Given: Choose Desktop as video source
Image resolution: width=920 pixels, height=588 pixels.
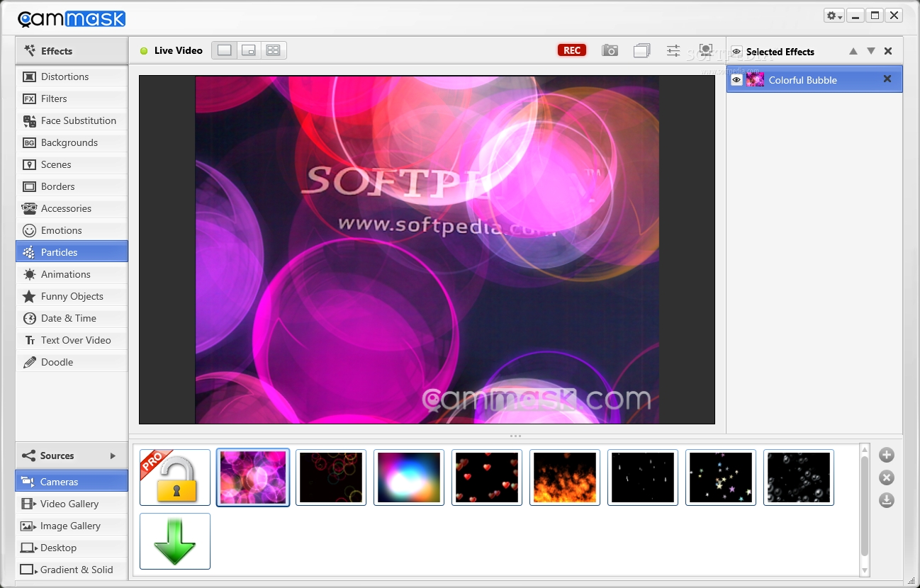Looking at the screenshot, I should (x=72, y=548).
